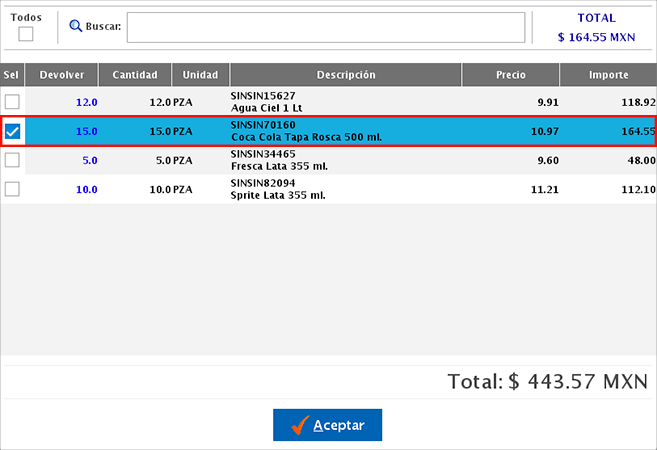Image resolution: width=657 pixels, height=450 pixels.
Task: Click the price 9.60
Action: (x=548, y=160)
